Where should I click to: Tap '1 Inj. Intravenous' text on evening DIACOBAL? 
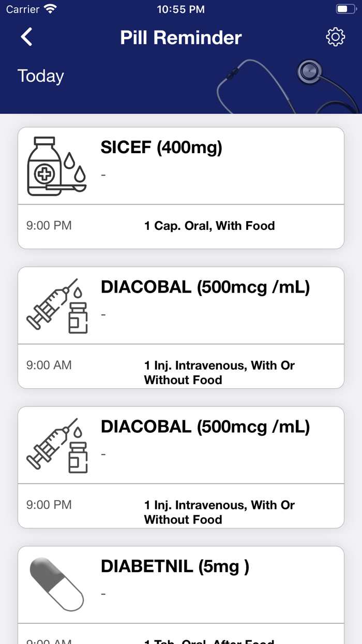coord(219,511)
